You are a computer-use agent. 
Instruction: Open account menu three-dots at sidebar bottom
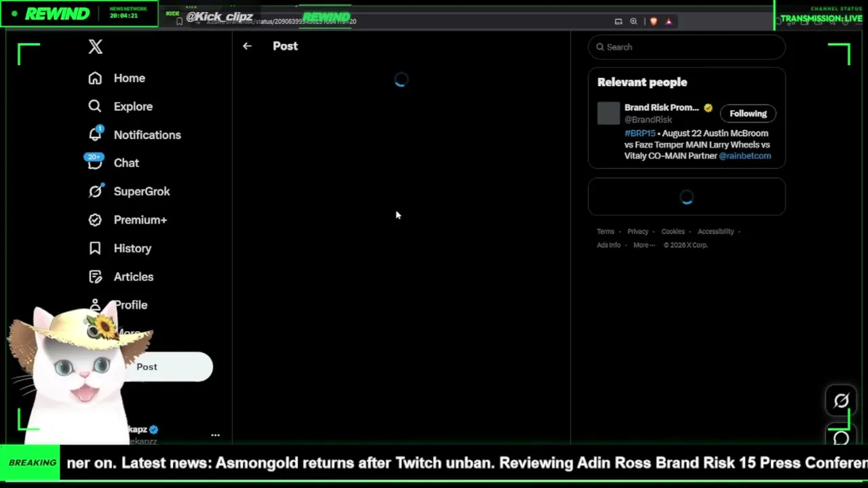click(215, 434)
